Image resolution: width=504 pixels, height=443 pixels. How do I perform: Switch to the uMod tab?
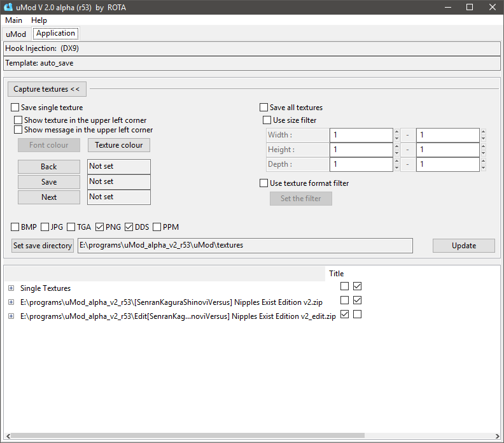pos(16,34)
